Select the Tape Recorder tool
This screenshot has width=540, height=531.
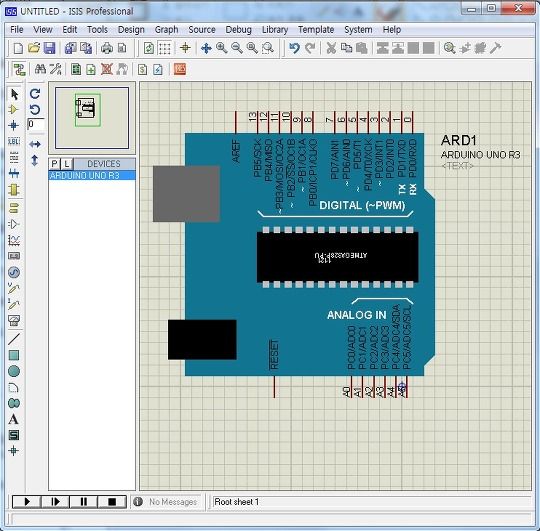[x=14, y=256]
